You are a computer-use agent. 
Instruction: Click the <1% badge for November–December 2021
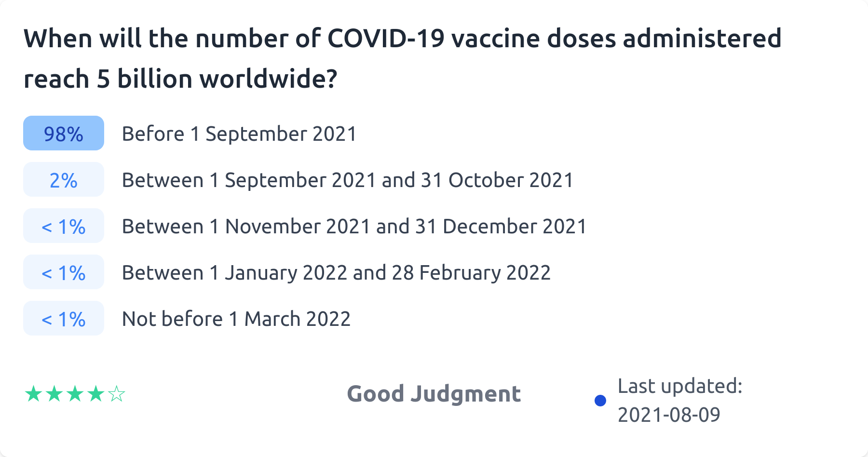64,226
